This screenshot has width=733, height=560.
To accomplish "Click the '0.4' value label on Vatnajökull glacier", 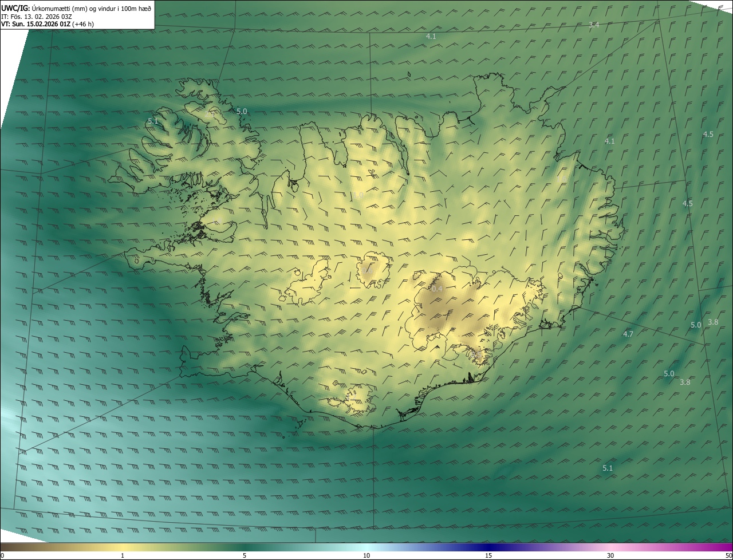I will (437, 289).
